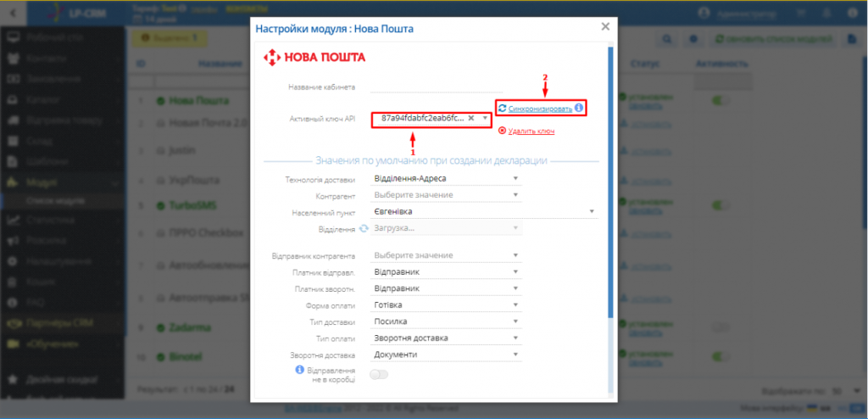Open the active API key dropdown
Viewport: 868px width, 419px height.
pos(485,118)
